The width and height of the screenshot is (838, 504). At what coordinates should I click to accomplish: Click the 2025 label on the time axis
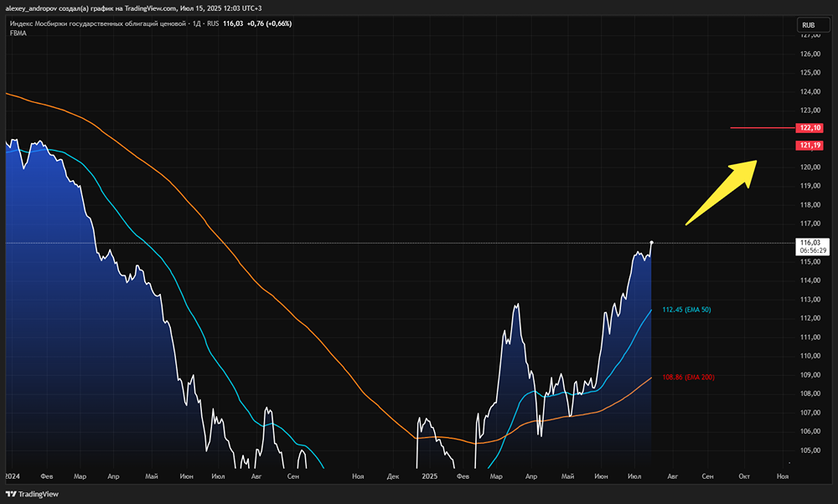430,476
